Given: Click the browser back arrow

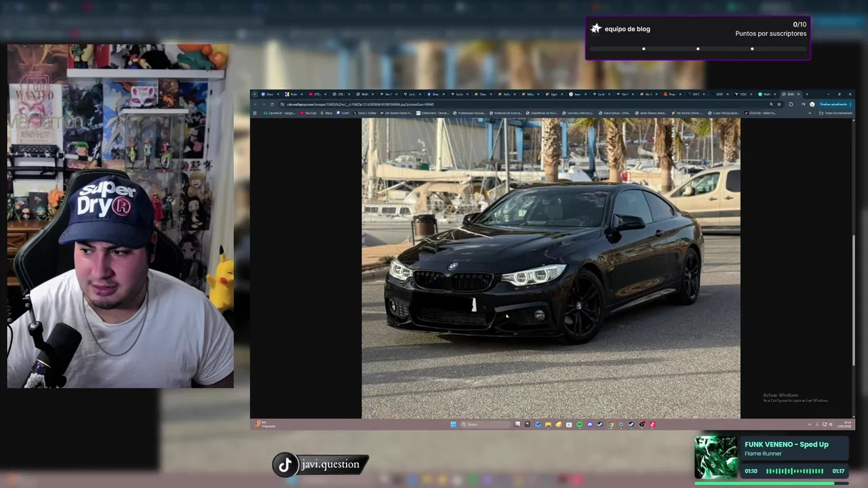Looking at the screenshot, I should click(255, 104).
